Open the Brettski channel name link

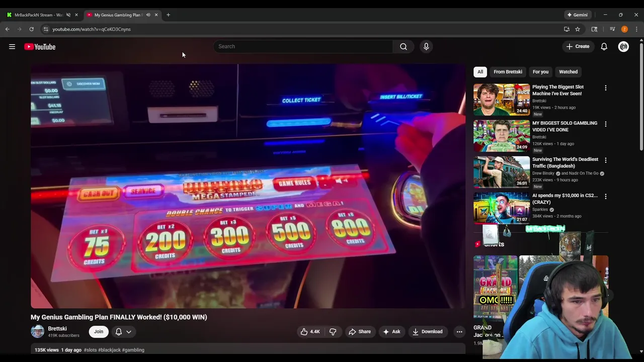click(57, 328)
